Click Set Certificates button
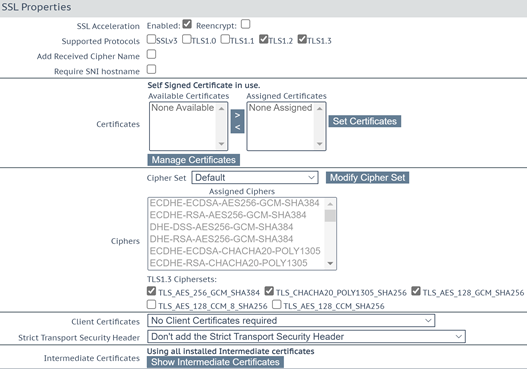Image resolution: width=527 pixels, height=369 pixels. click(365, 121)
